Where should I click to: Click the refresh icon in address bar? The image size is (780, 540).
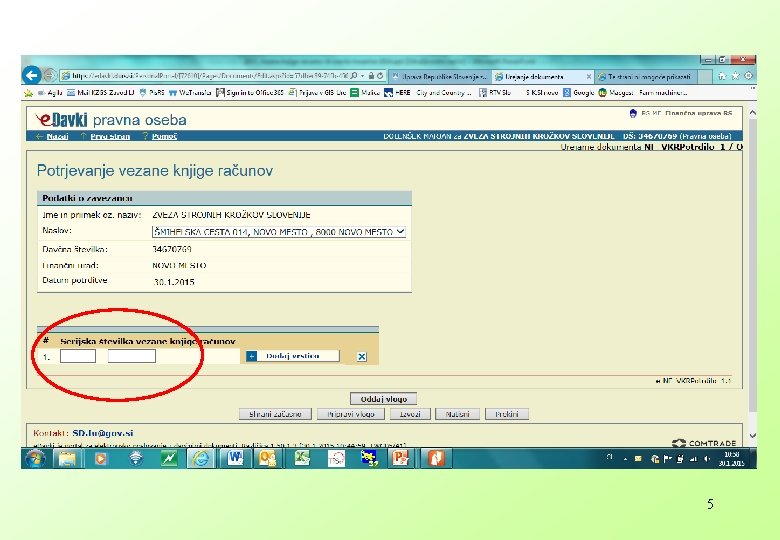[380, 76]
